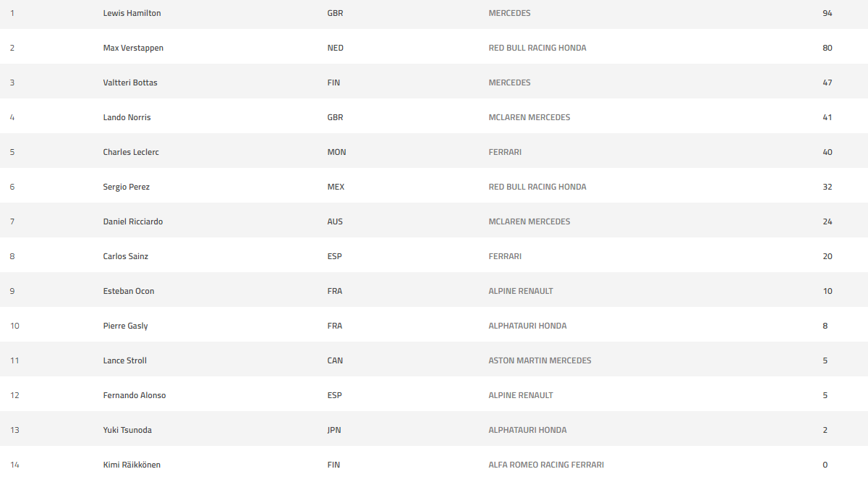Click Kimi Räikkönen driver name
This screenshot has height=477, width=868.
pos(132,465)
